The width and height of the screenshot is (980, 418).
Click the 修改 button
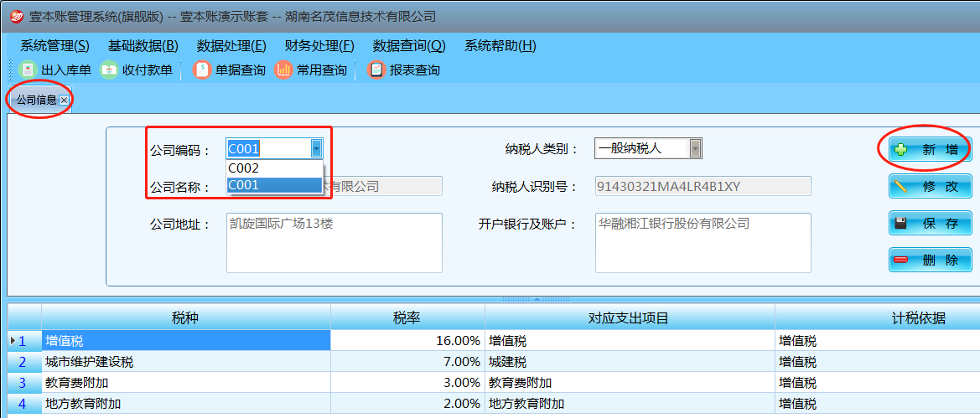930,186
